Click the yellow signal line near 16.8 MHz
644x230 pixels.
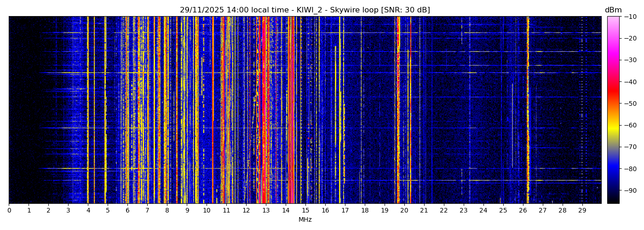[340, 110]
